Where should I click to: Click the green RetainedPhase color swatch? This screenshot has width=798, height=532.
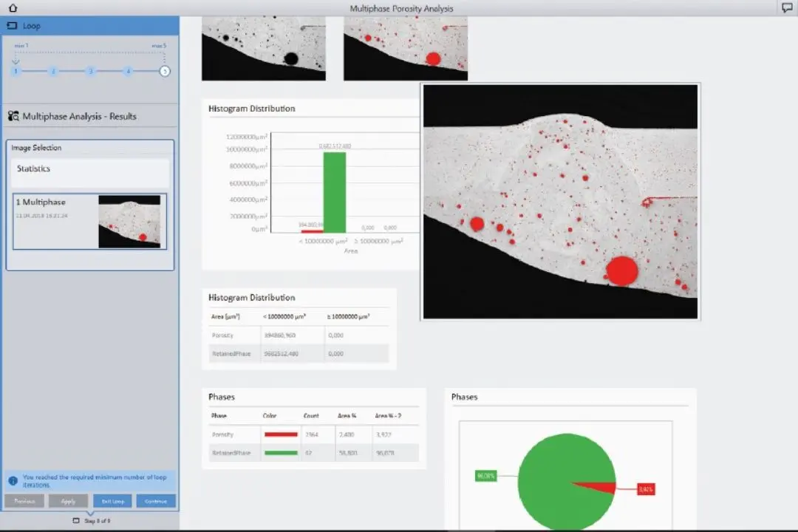[x=281, y=453]
